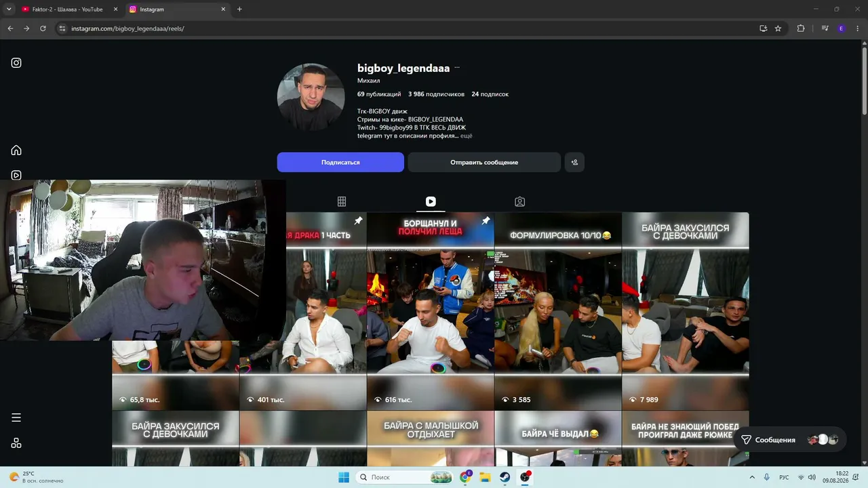Screen dimensions: 868x488
Task: Expand the hidden system tray icons
Action: [751, 477]
